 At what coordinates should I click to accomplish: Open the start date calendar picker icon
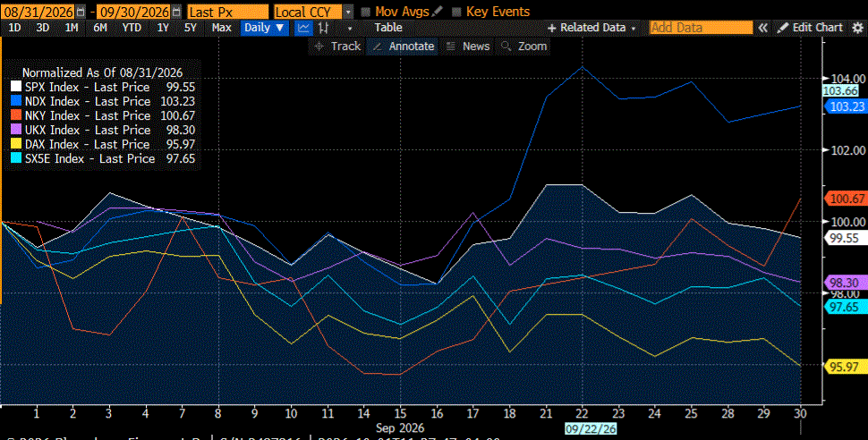[x=81, y=12]
